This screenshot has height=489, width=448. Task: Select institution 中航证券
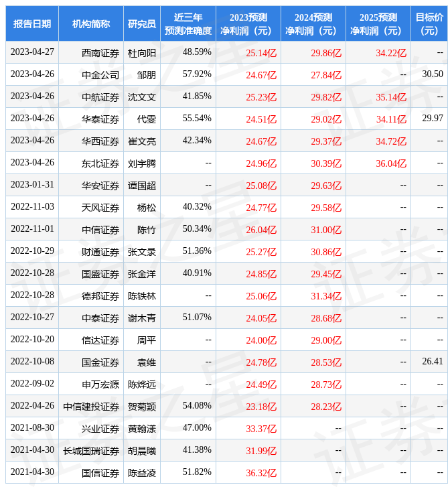click(x=100, y=97)
